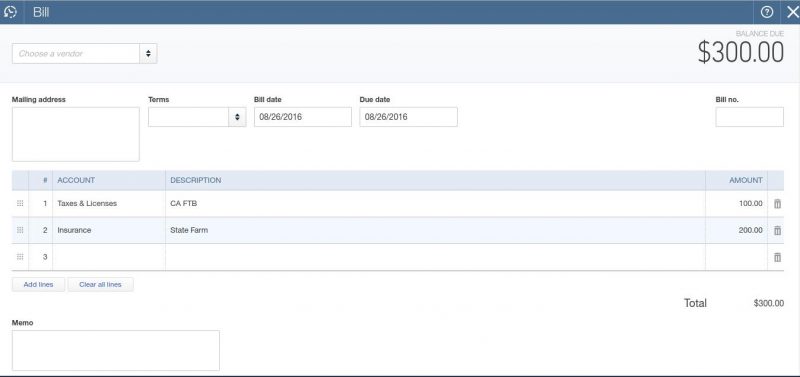The width and height of the screenshot is (800, 377).
Task: Add lines to the bill table
Action: coord(38,285)
